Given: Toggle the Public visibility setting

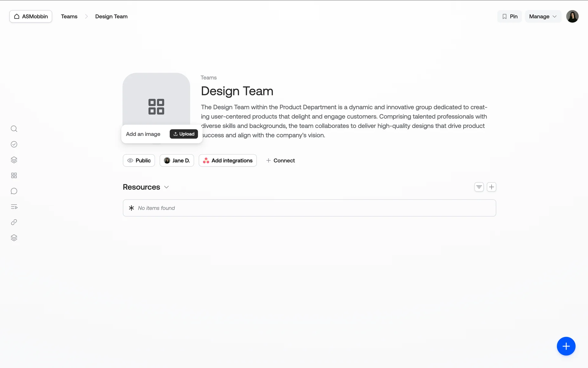Looking at the screenshot, I should point(139,160).
